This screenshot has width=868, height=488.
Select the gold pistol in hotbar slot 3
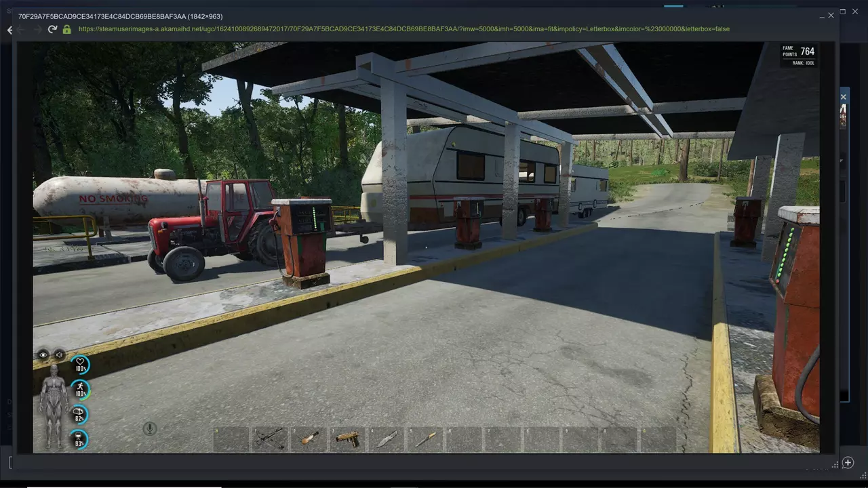coord(347,439)
